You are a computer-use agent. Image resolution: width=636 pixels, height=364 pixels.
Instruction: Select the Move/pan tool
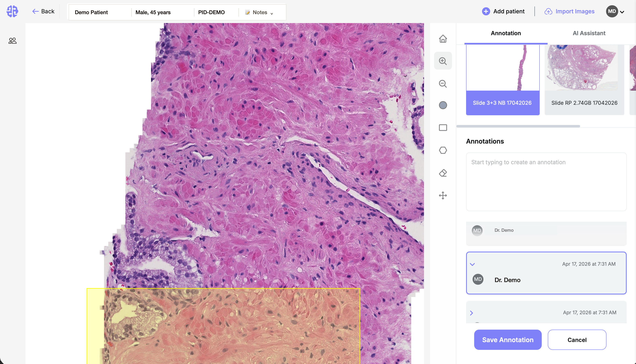pyautogui.click(x=443, y=195)
